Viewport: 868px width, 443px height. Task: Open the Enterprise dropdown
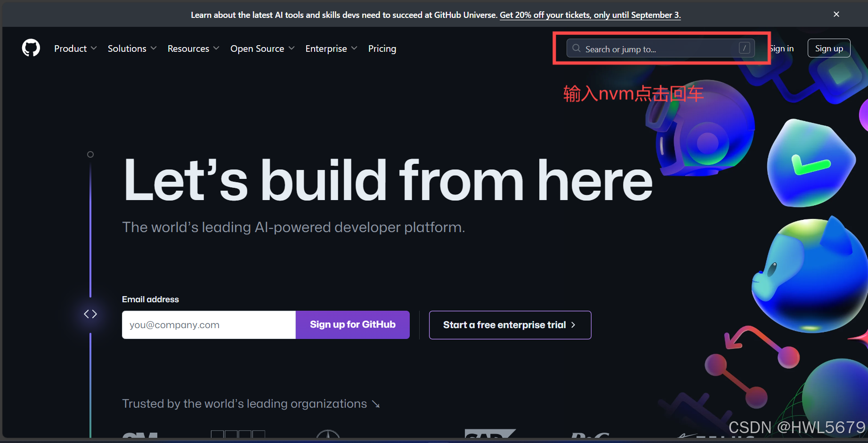(331, 48)
